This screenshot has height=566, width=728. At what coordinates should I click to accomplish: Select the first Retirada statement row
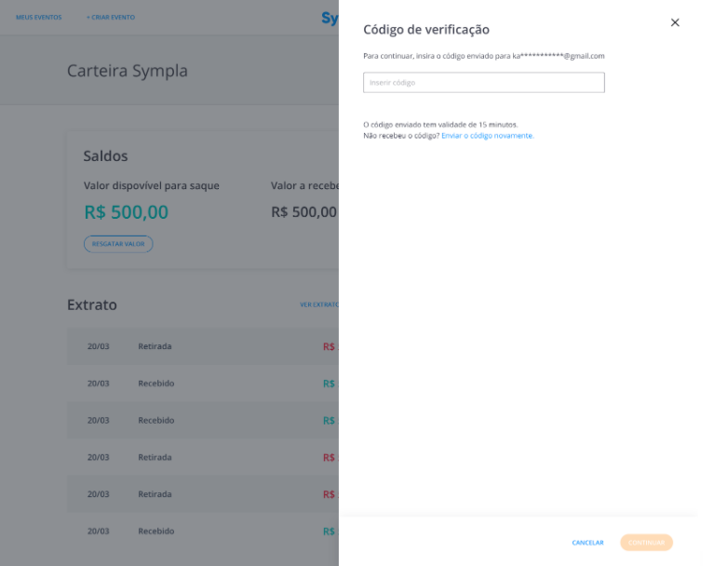(203, 346)
